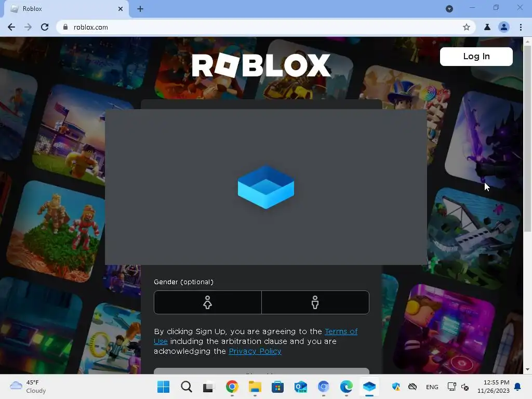The height and width of the screenshot is (399, 532).
Task: Close the Roblox tab
Action: [121, 9]
